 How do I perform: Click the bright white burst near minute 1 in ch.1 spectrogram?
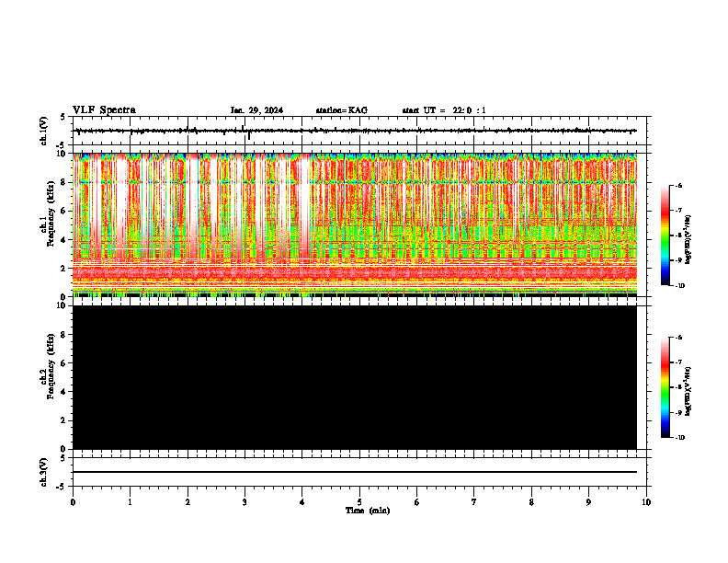point(121,204)
